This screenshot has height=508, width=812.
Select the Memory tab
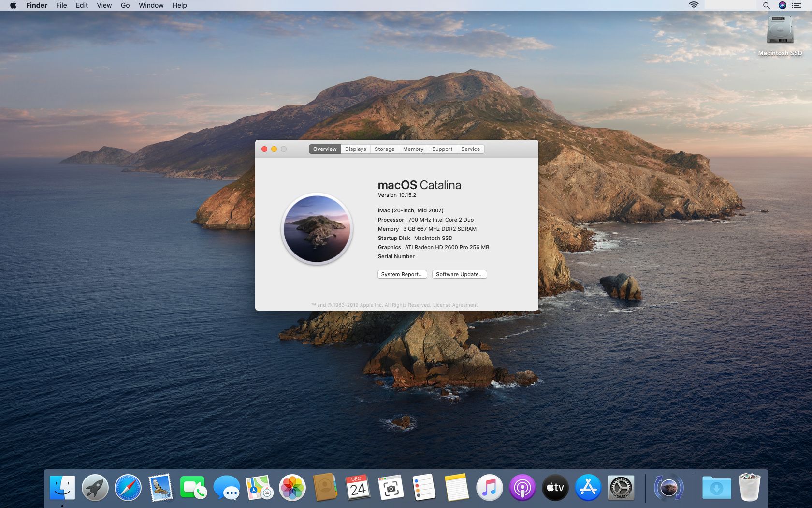click(413, 149)
